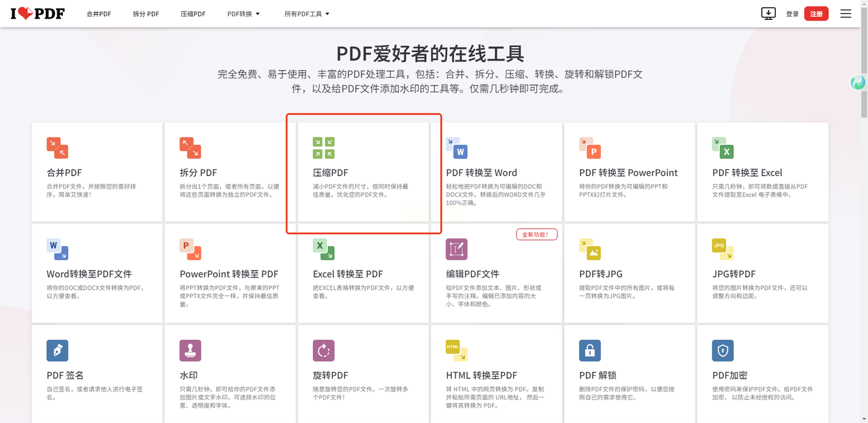Click the HTML 转换至PDF description text
The width and height of the screenshot is (868, 423).
coord(495,397)
